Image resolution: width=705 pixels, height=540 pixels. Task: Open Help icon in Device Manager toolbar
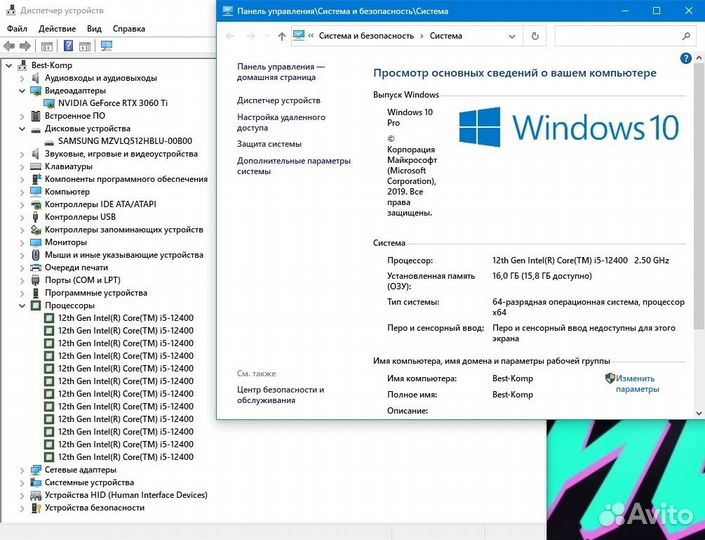[x=68, y=46]
